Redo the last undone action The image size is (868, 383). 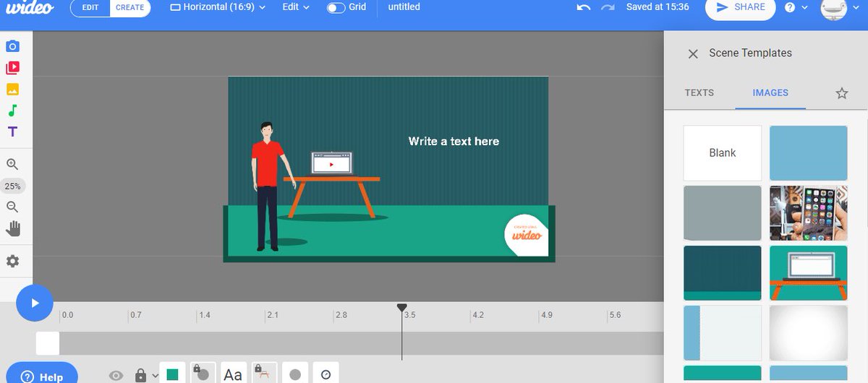608,7
